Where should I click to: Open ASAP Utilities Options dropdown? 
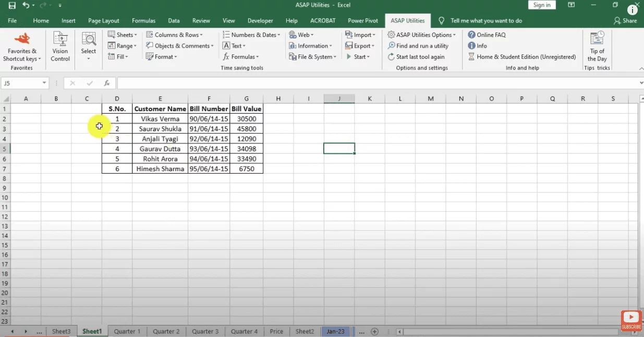coord(422,35)
